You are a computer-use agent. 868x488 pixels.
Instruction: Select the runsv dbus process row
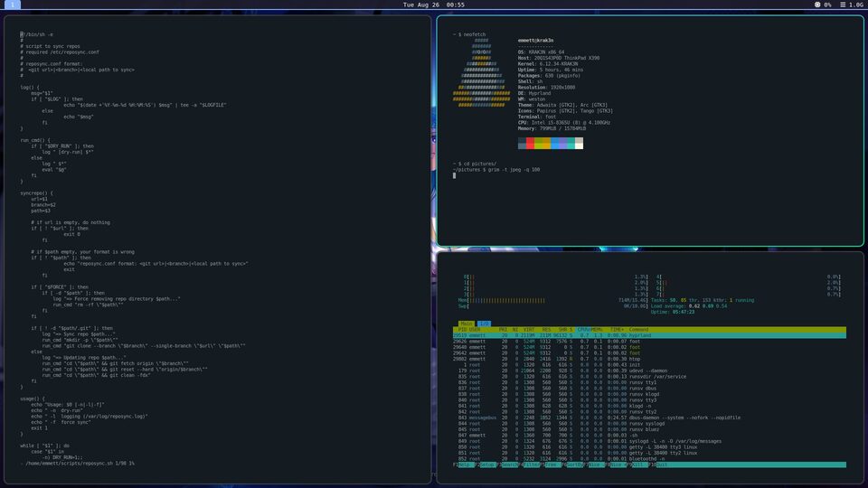tap(649, 389)
